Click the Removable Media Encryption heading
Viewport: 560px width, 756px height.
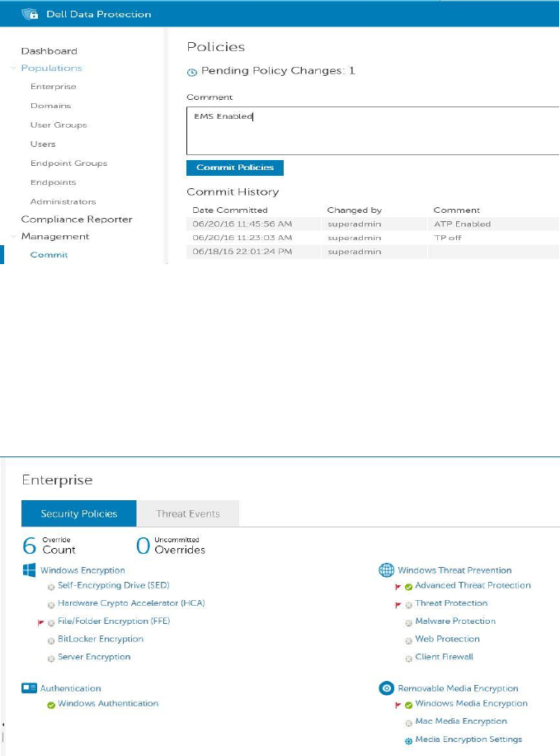[458, 688]
